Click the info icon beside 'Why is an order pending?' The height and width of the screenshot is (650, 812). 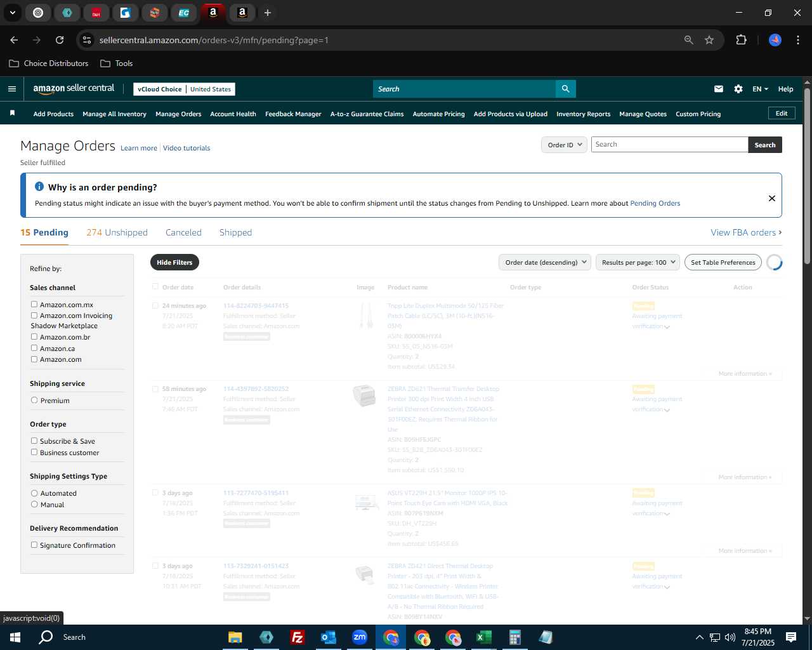pos(39,187)
